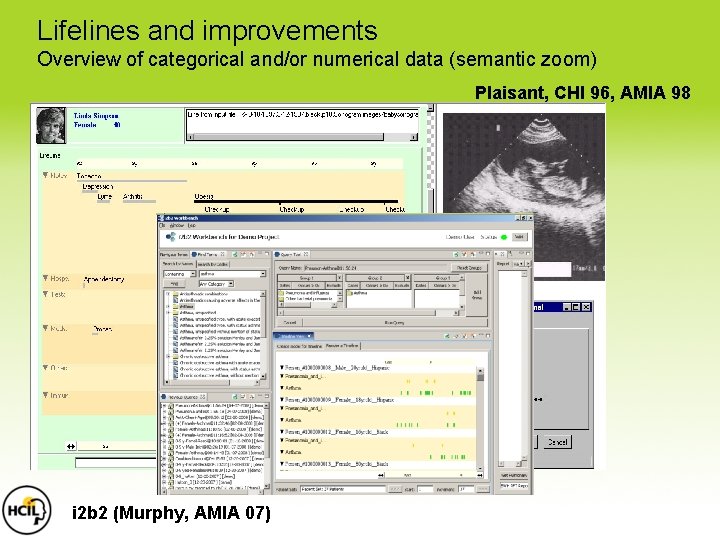The height and width of the screenshot is (540, 720).
Task: Click the green toolbar icon in Query Tool panel
Action: [x=456, y=254]
